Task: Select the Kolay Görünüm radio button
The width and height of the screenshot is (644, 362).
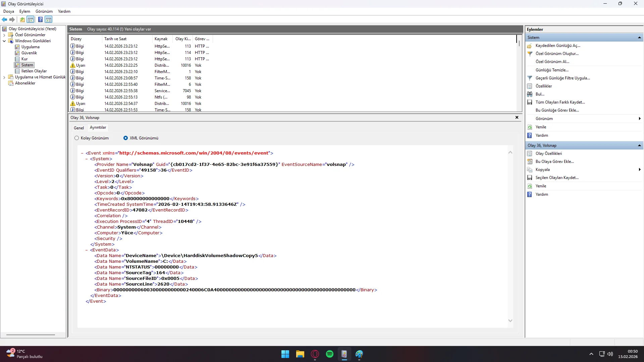Action: point(77,138)
